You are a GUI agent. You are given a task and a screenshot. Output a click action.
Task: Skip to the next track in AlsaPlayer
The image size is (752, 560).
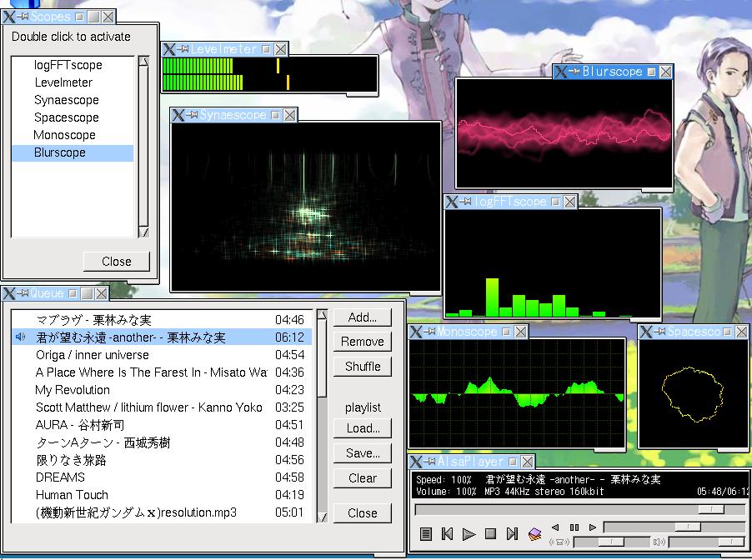pos(512,533)
